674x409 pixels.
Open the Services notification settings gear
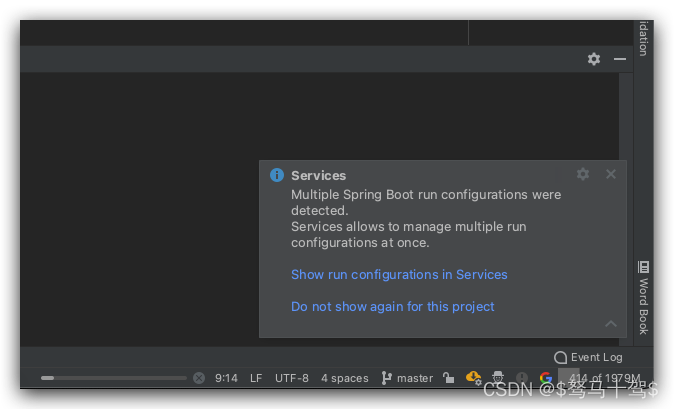[x=583, y=174]
